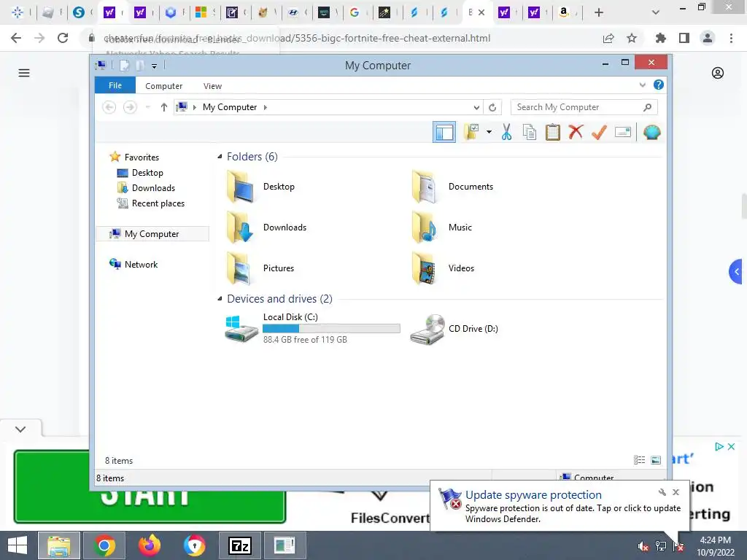This screenshot has height=560, width=747.
Task: Open Firefox from the taskbar
Action: click(150, 545)
